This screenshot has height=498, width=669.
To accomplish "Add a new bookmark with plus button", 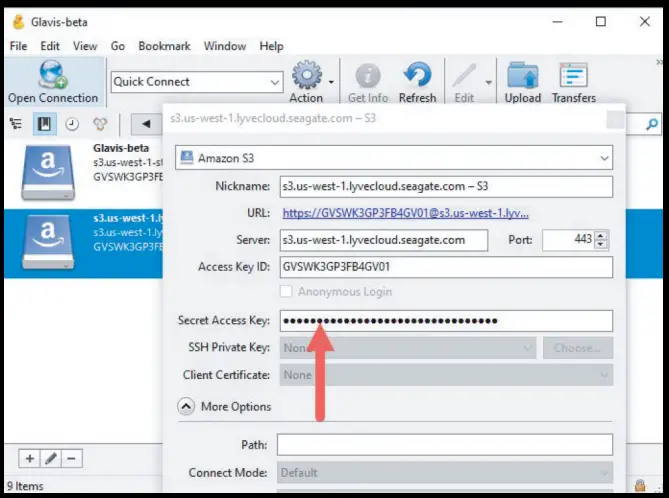I will (29, 459).
